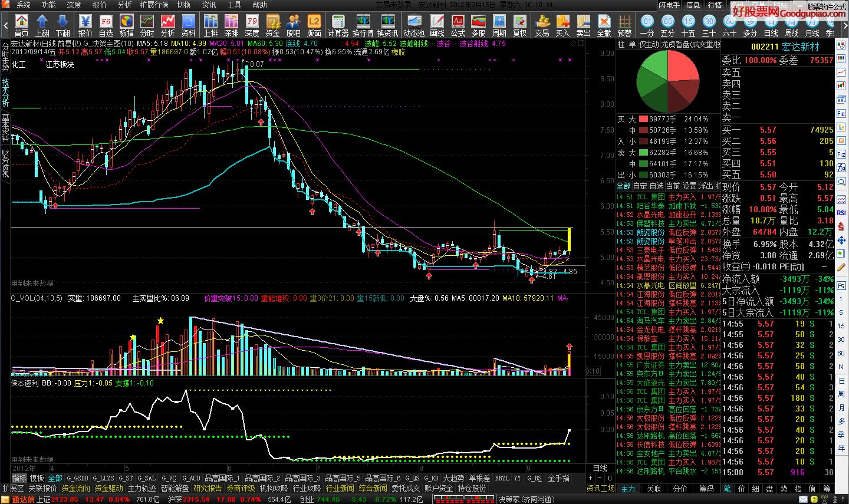Open the 板指 sector index icon
The width and height of the screenshot is (849, 504).
127,25
